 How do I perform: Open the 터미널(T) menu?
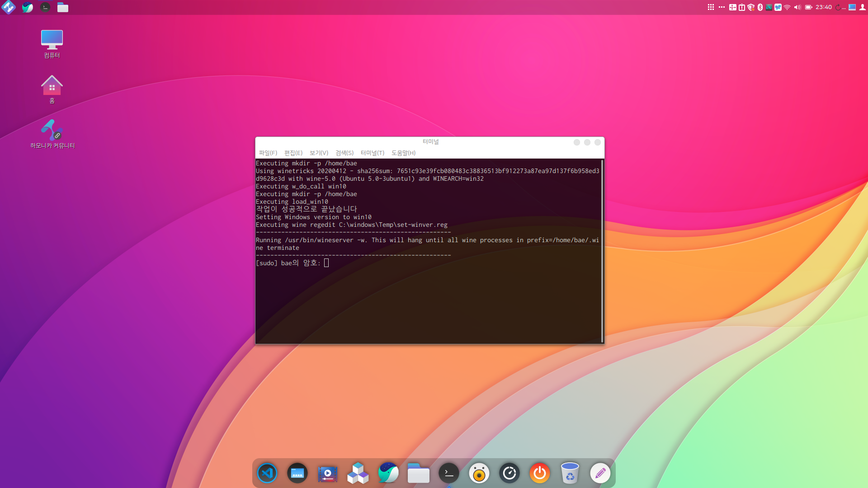click(x=373, y=153)
